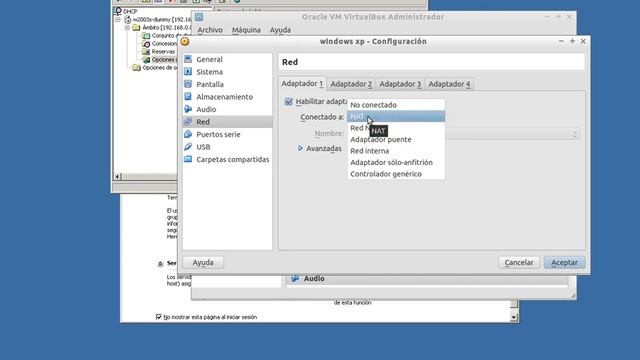Image resolution: width=640 pixels, height=360 pixels.
Task: Click the VirtualBox Administrador window title icon
Action: pyautogui.click(x=199, y=17)
